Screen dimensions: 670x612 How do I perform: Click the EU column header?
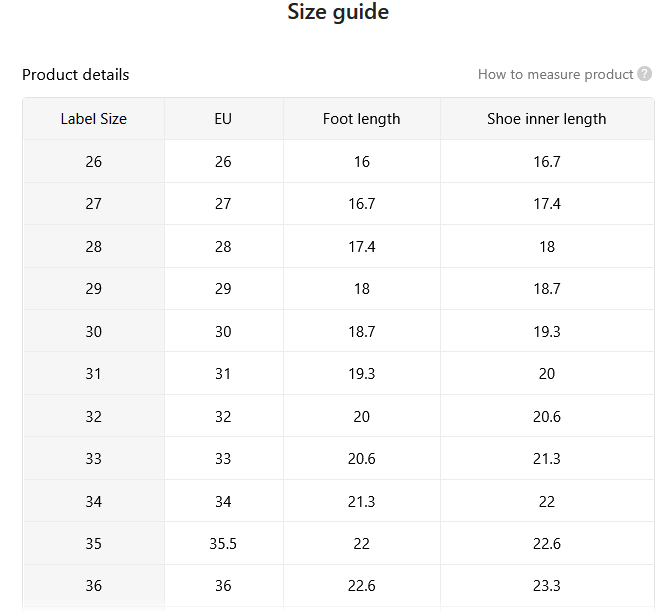223,119
